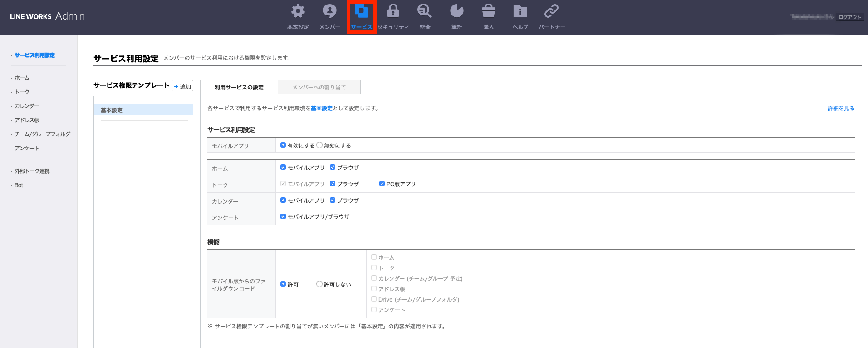Click the 購入 basket icon
Viewport: 868px width, 348px height.
(488, 11)
